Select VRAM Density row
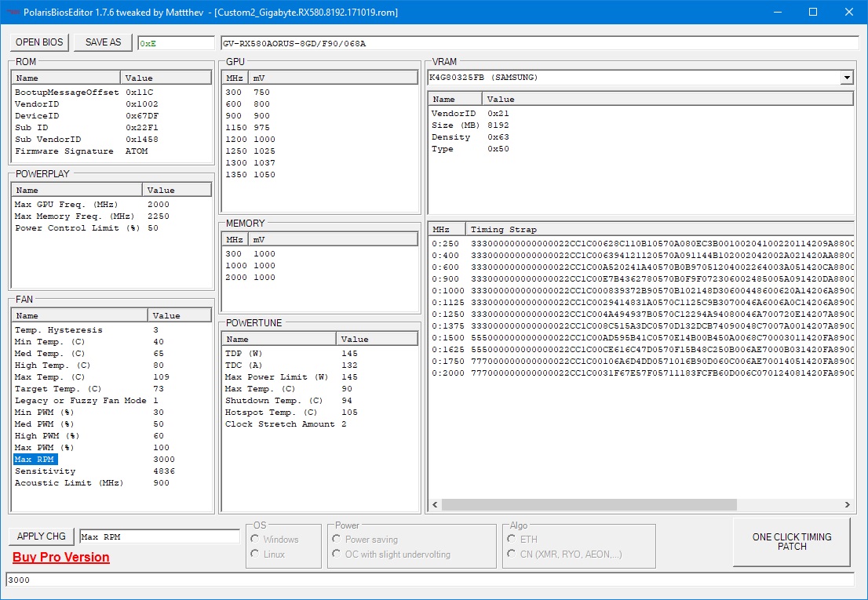The height and width of the screenshot is (600, 868). [x=641, y=137]
